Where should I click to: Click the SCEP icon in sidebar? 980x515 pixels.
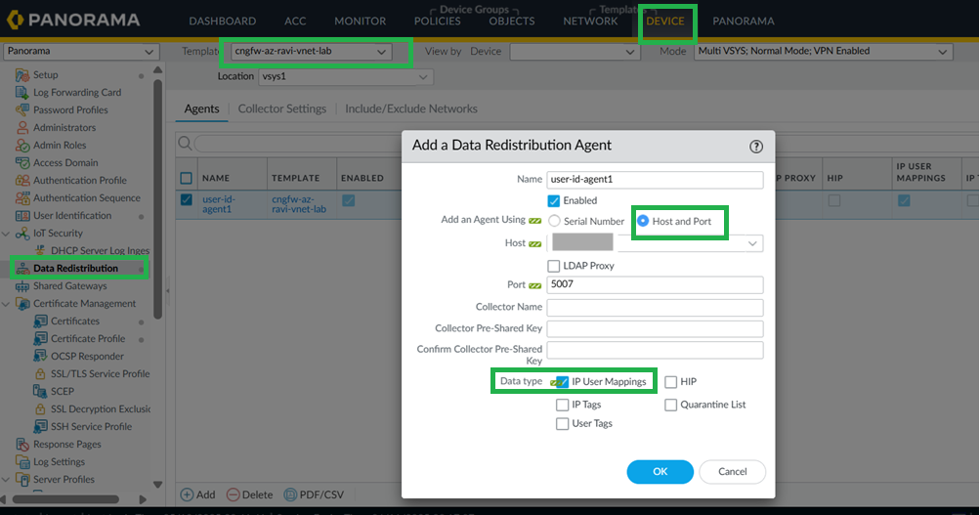[x=40, y=391]
